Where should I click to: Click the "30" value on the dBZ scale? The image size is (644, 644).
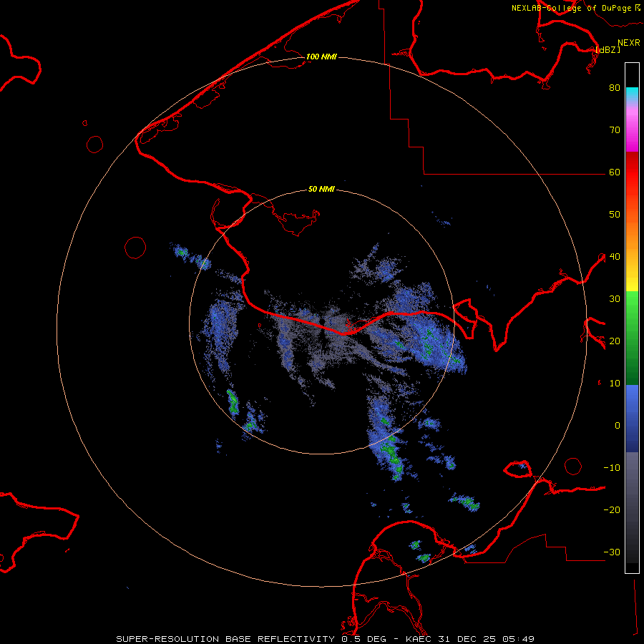click(x=615, y=299)
